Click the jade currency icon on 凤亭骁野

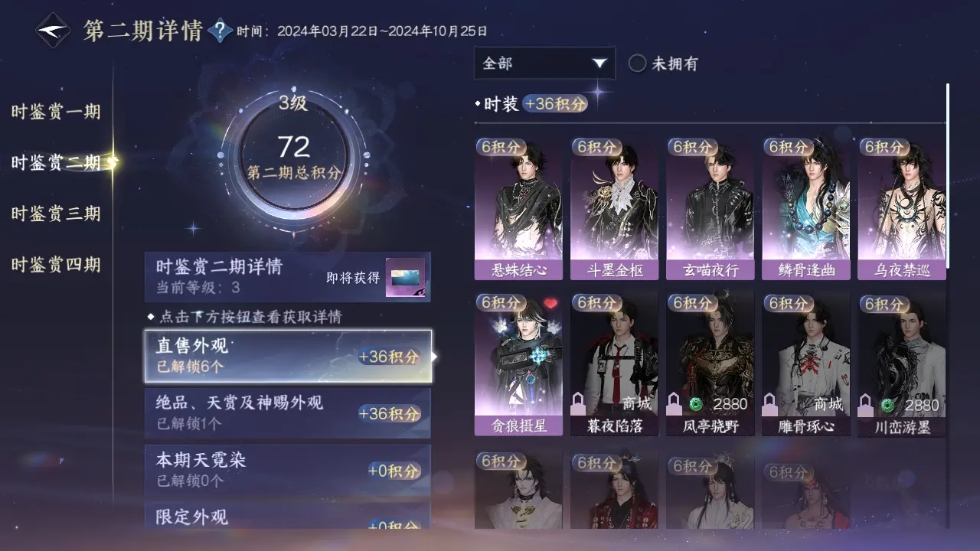pyautogui.click(x=695, y=404)
